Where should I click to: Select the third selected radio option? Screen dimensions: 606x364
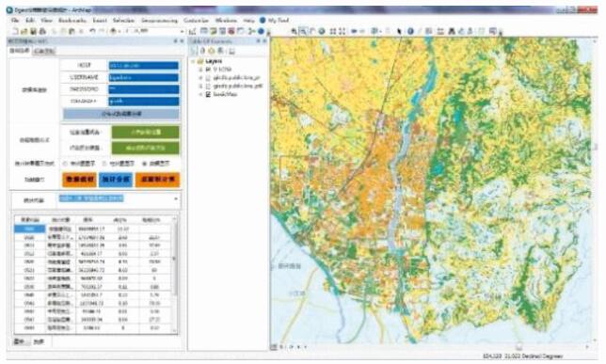144,164
